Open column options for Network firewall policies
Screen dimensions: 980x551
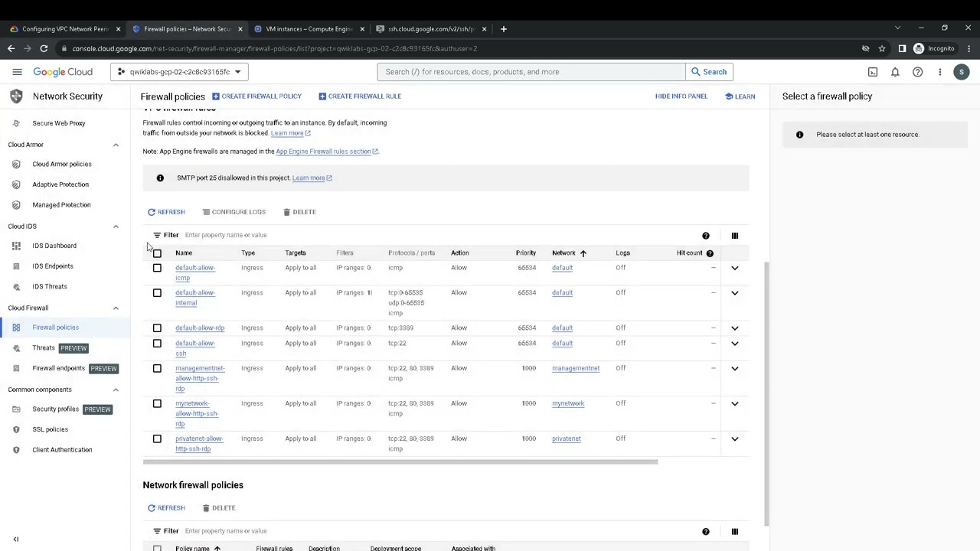[734, 531]
